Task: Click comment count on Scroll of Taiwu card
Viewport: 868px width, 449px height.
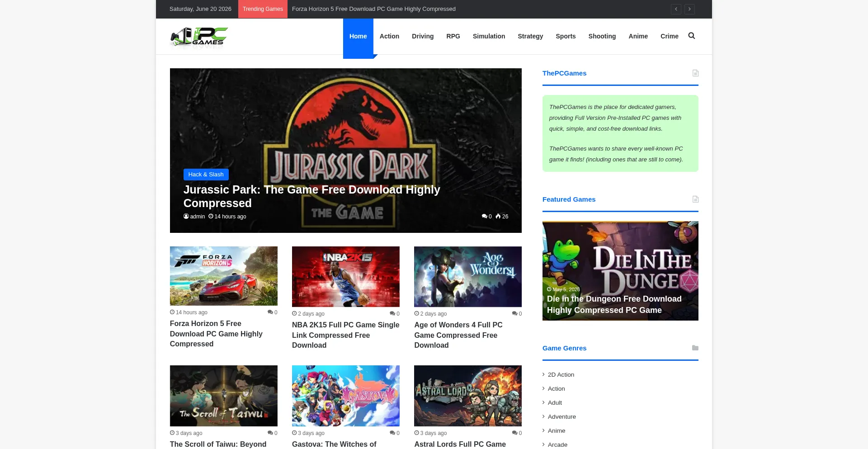Action: tap(272, 433)
